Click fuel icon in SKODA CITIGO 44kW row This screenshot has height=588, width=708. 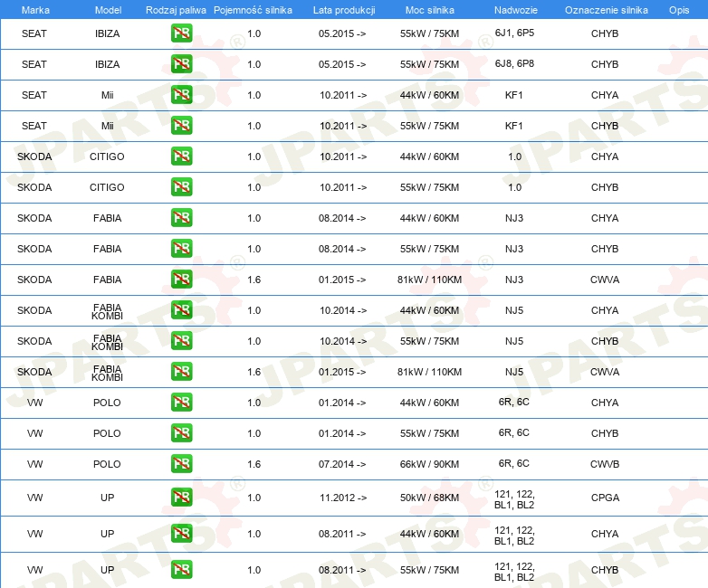coord(181,156)
